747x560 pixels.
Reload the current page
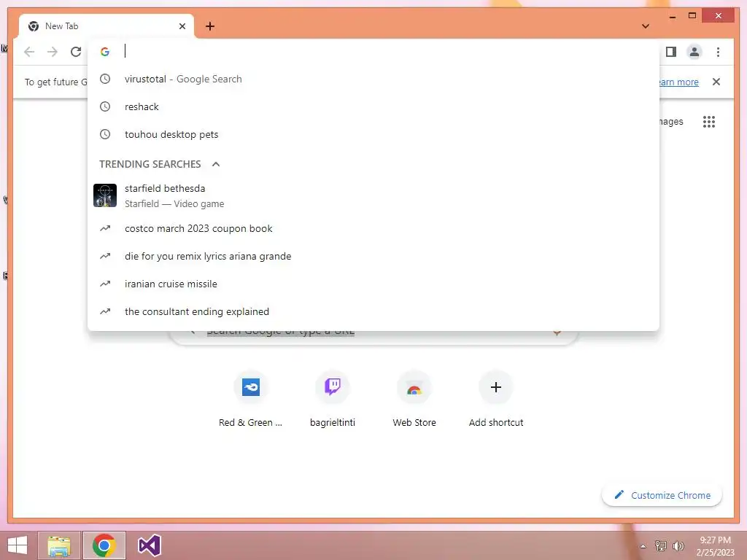pyautogui.click(x=76, y=52)
